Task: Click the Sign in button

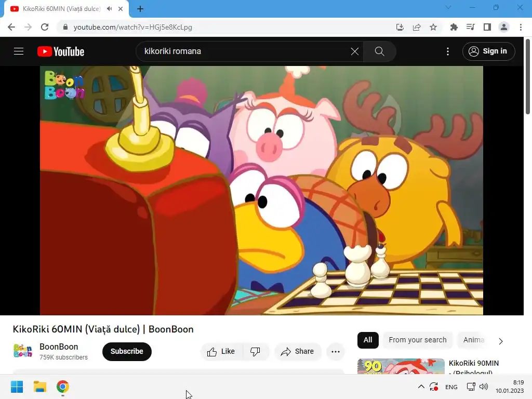Action: click(488, 51)
